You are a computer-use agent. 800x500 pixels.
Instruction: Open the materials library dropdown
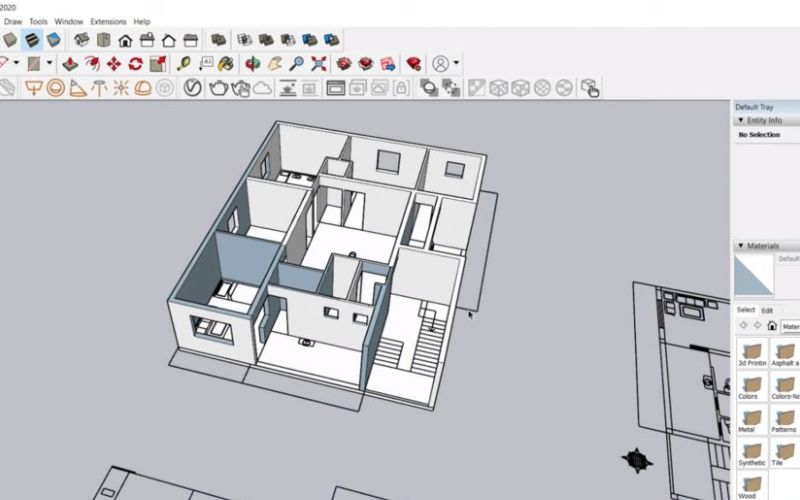point(791,326)
